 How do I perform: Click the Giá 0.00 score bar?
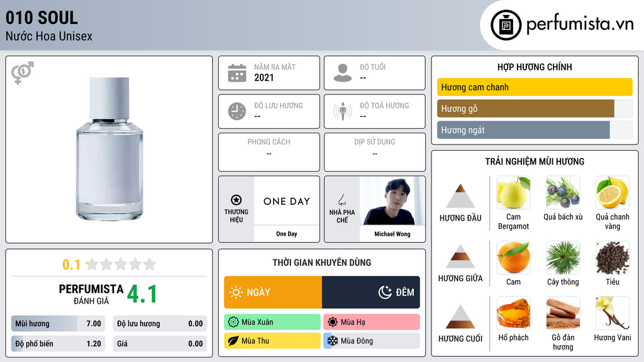click(160, 344)
